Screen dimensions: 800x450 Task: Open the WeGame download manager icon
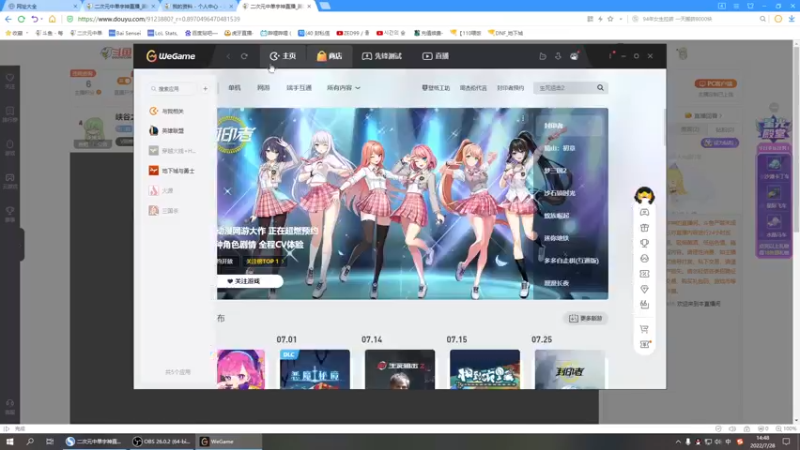558,56
